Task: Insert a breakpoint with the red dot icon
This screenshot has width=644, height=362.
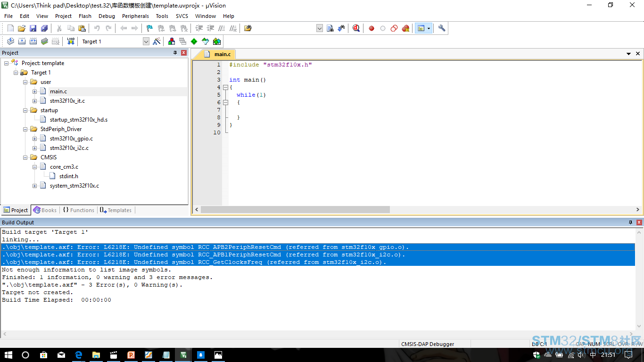Action: [x=372, y=28]
